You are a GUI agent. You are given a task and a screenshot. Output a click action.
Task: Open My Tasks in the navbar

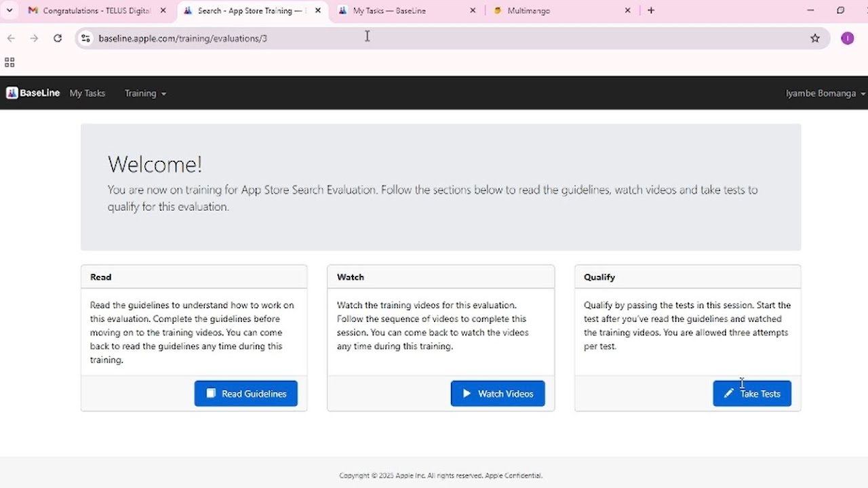87,93
